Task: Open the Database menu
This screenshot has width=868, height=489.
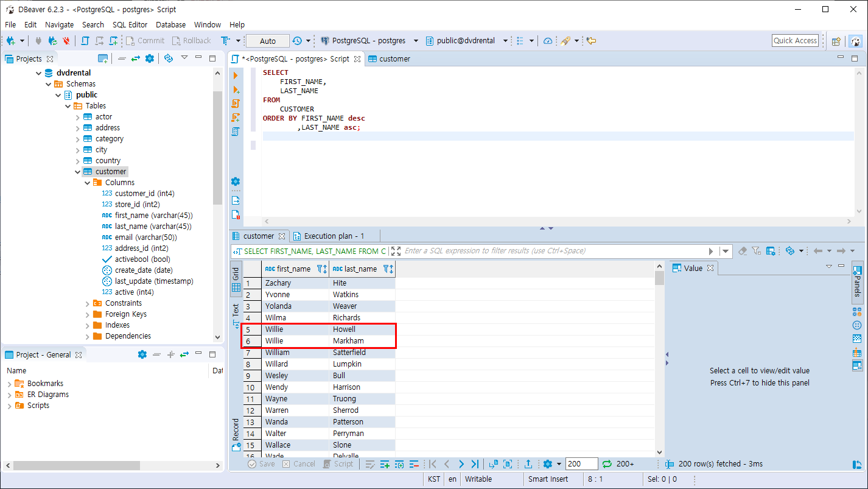Action: coord(170,25)
